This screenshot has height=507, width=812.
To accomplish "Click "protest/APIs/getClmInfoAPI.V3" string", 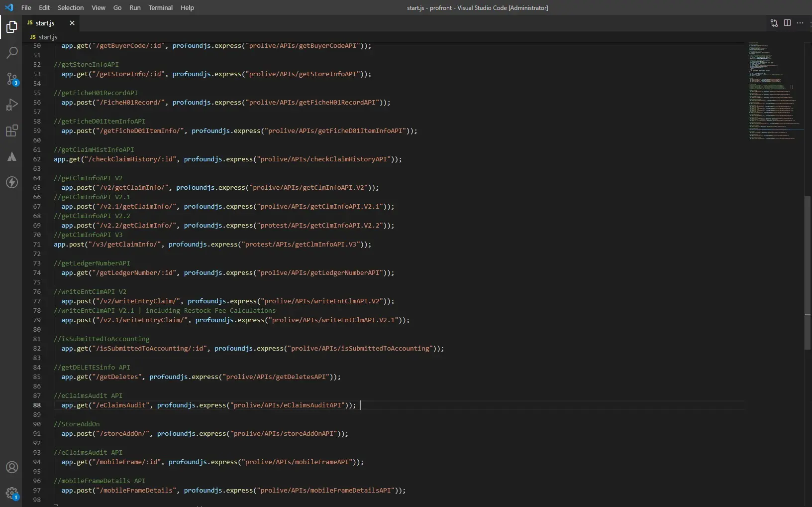I will (301, 244).
